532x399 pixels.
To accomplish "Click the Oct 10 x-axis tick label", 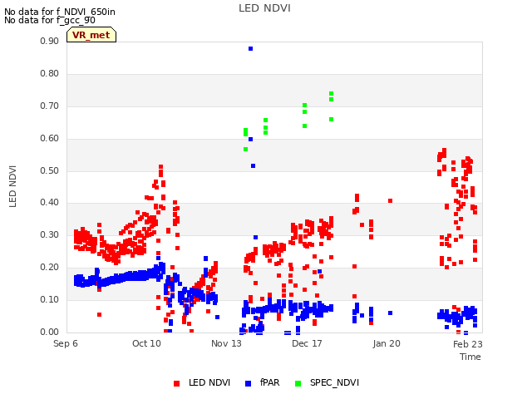I will [146, 343].
